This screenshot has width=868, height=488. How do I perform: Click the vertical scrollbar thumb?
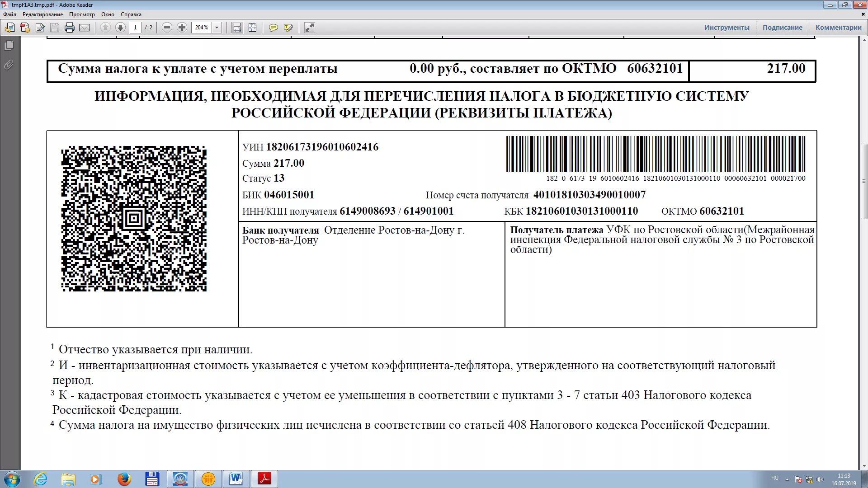coord(864,181)
